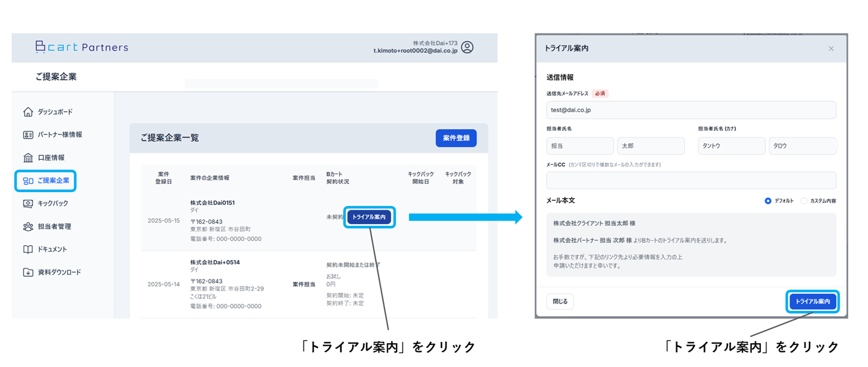Click the account email t.kimoto+root0002@dai.co.jp

tap(415, 51)
